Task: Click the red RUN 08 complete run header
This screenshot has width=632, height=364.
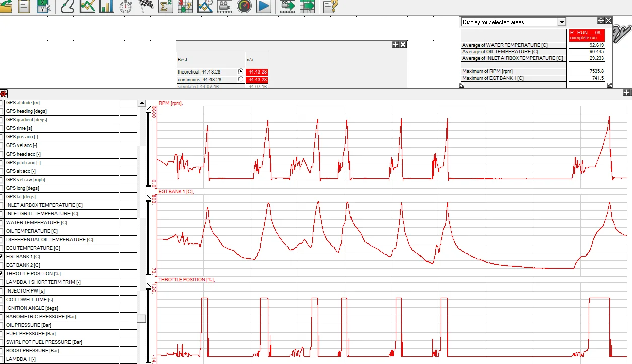Action: pyautogui.click(x=587, y=35)
